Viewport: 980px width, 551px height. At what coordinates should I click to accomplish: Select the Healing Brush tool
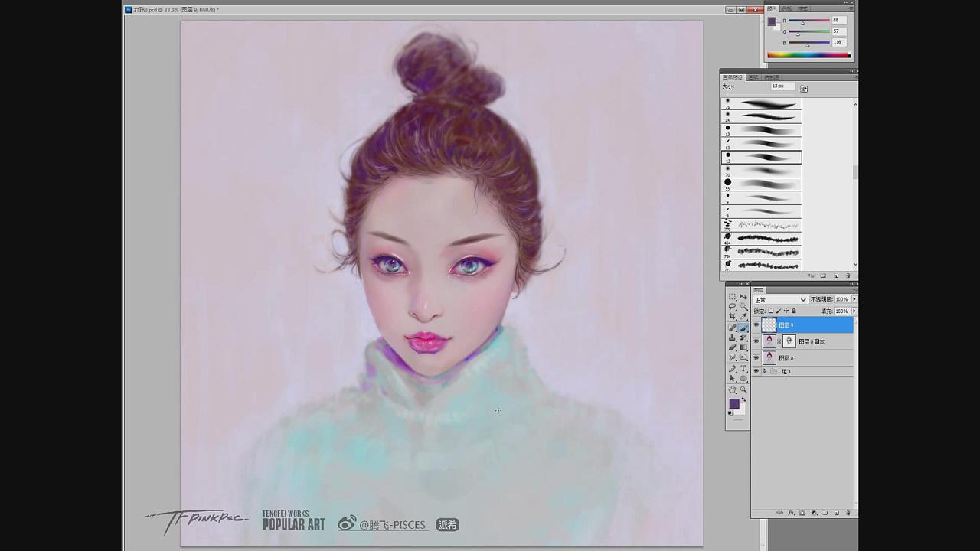click(x=732, y=328)
